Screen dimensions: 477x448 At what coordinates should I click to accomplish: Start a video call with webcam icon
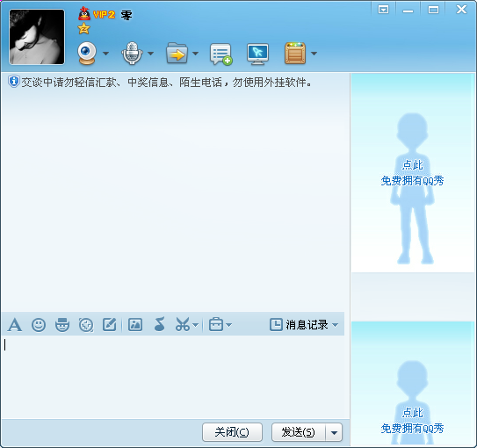87,54
